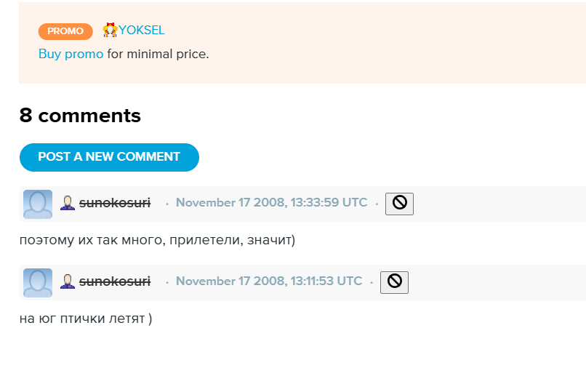Click the avatar on the 13:33:59 comment

coord(38,204)
